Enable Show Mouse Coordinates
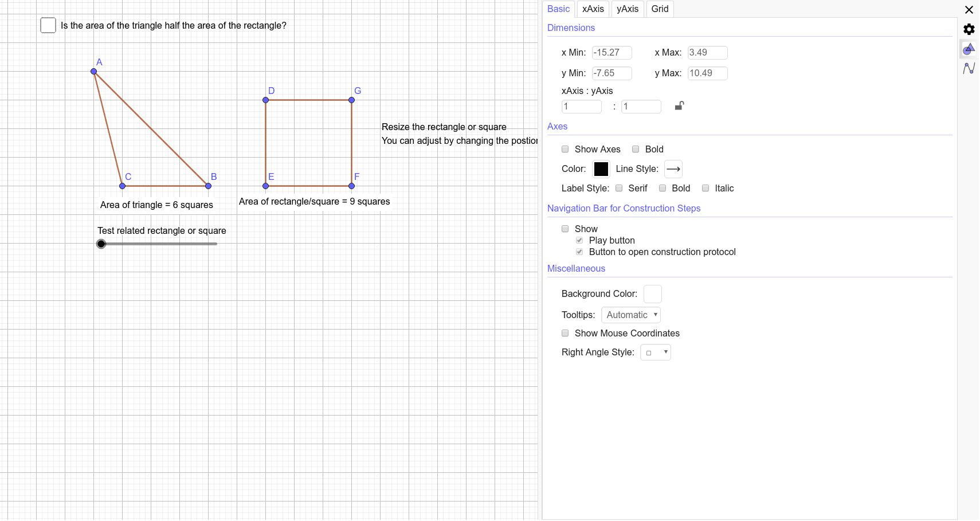The height and width of the screenshot is (521, 980). pyautogui.click(x=565, y=333)
